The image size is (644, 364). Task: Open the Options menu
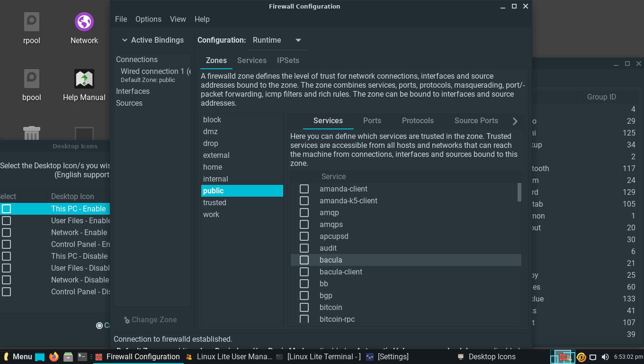148,19
